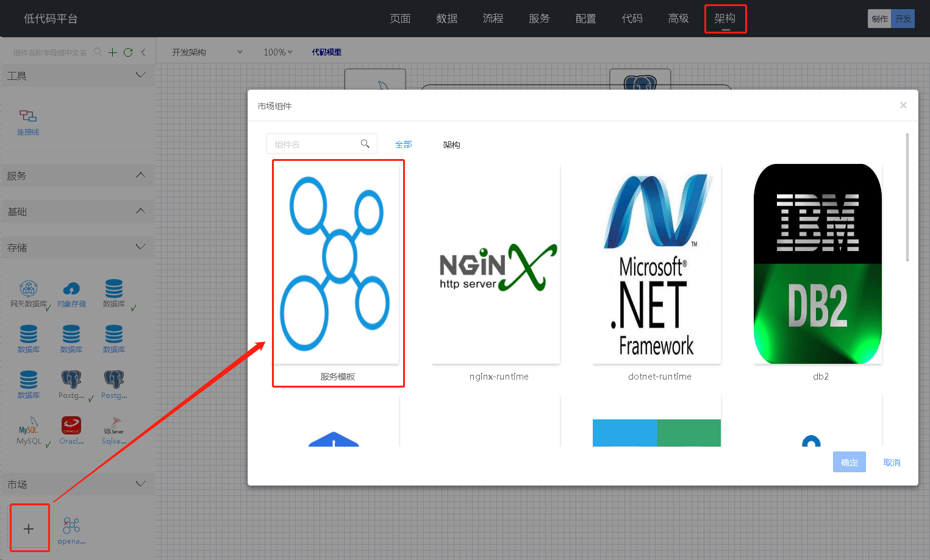
Task: Expand the 服务 section in sidebar
Action: pyautogui.click(x=140, y=175)
